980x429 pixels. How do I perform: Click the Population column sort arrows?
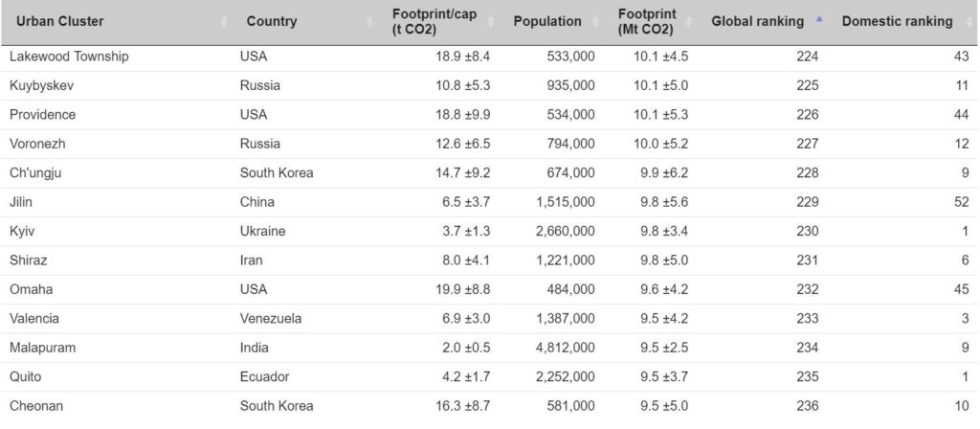(601, 22)
